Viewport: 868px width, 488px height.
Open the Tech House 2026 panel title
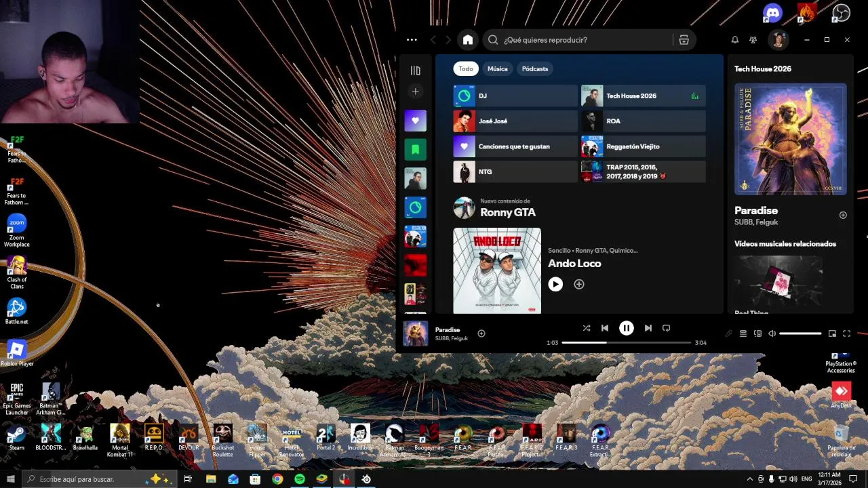click(x=763, y=68)
